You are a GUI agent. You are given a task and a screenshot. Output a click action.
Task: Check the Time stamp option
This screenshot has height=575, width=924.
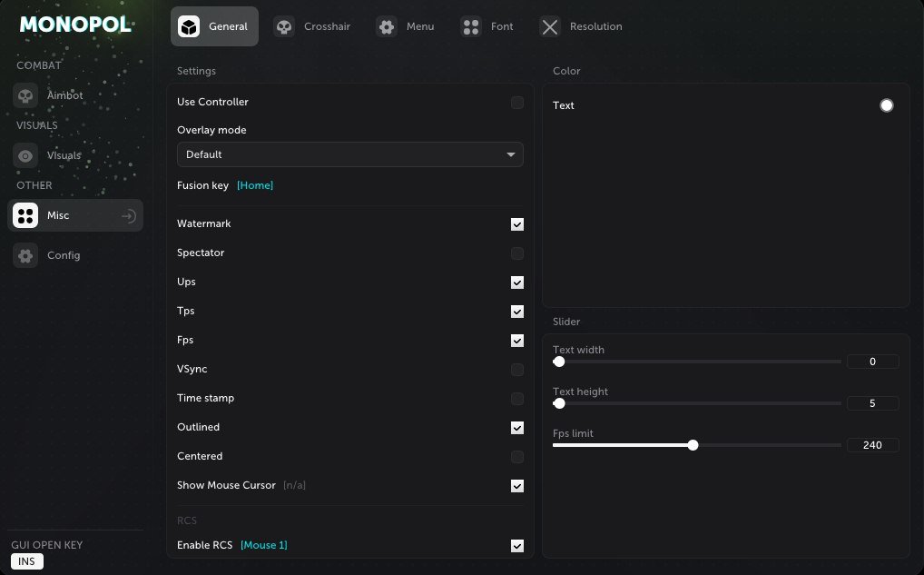coord(517,399)
